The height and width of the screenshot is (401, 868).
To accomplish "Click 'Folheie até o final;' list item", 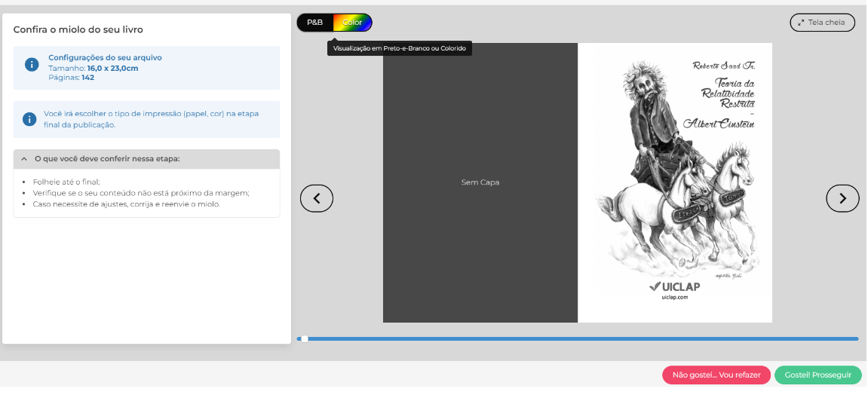I will 66,182.
